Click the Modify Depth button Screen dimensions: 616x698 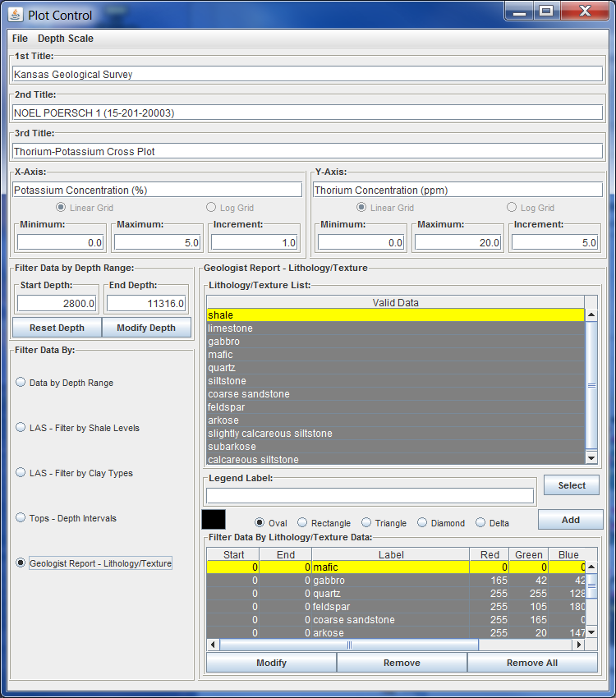pyautogui.click(x=146, y=328)
